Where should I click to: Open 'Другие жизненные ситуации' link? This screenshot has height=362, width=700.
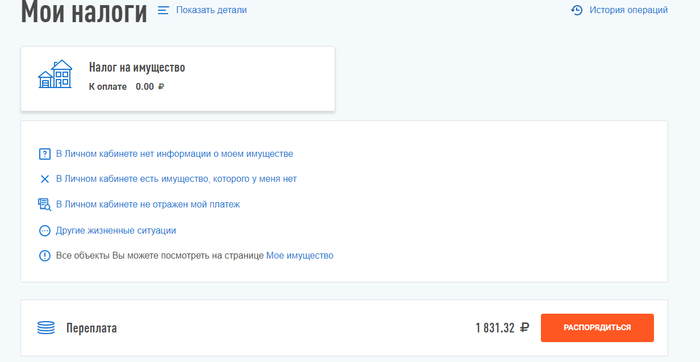pos(116,231)
